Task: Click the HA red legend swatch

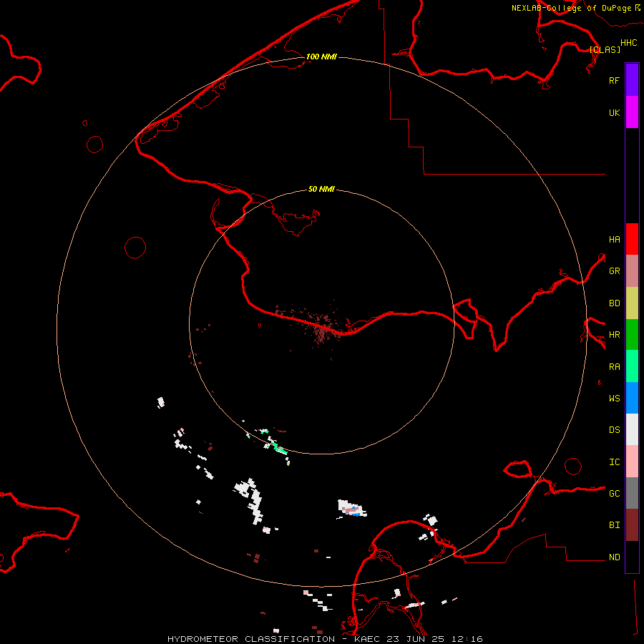Action: coord(632,239)
